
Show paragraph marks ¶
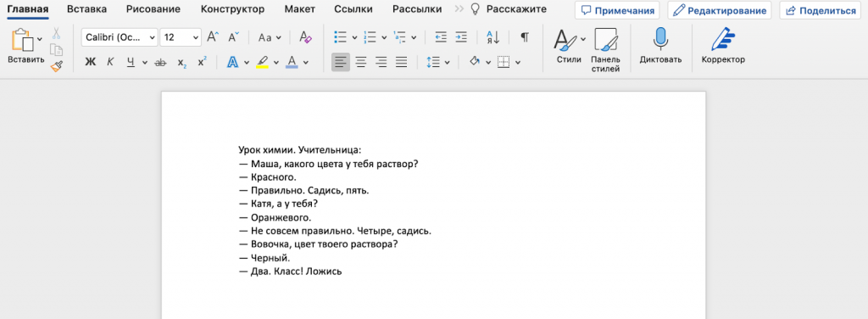pos(525,37)
